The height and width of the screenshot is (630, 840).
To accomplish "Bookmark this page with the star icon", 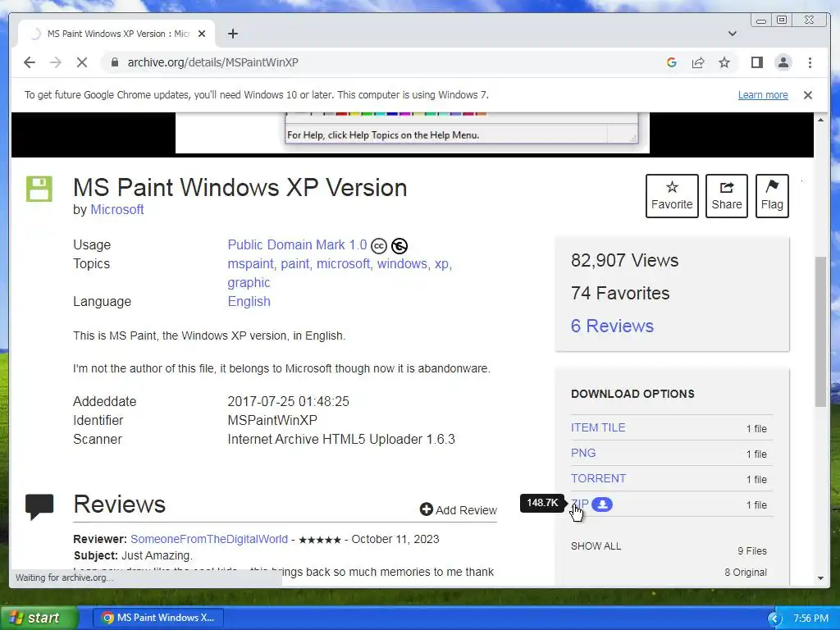I will 724,62.
